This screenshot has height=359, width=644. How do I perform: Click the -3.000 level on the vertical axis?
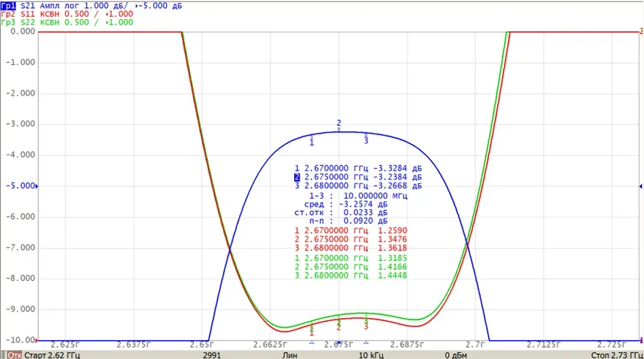click(x=20, y=124)
